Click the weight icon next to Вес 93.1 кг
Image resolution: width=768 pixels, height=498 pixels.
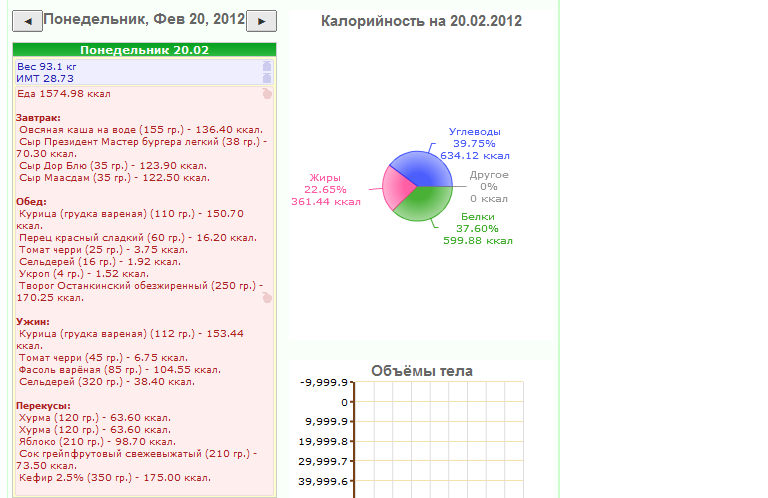pos(267,66)
